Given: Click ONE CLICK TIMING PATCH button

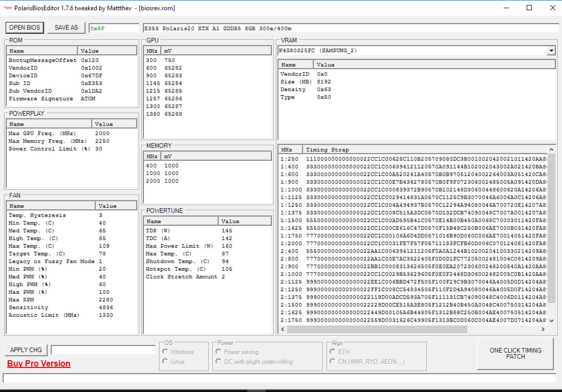Looking at the screenshot, I should (515, 354).
